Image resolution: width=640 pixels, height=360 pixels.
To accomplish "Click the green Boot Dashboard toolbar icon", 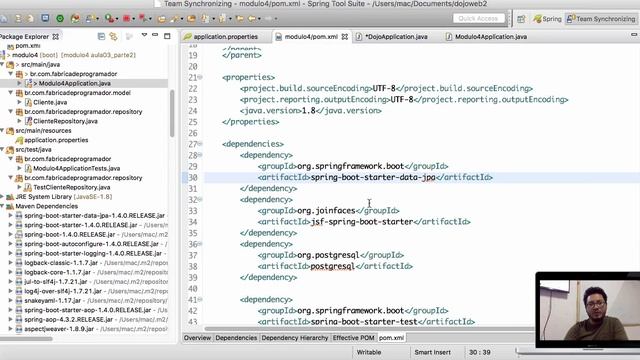I will 60,18.
